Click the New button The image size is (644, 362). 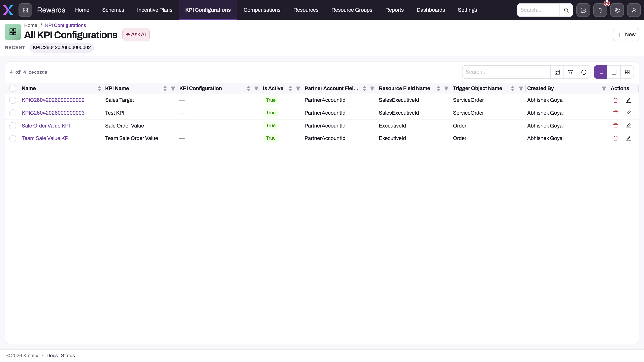(x=626, y=34)
